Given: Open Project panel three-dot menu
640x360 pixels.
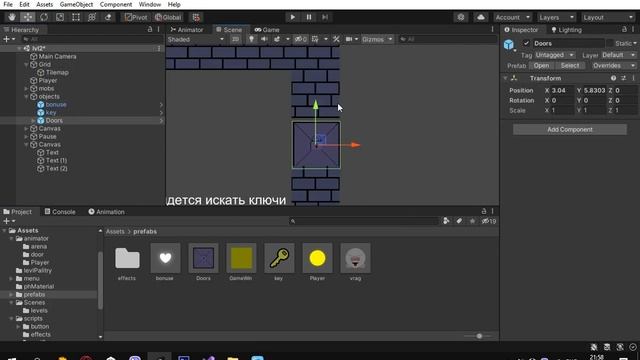Looking at the screenshot, I should pyautogui.click(x=492, y=211).
